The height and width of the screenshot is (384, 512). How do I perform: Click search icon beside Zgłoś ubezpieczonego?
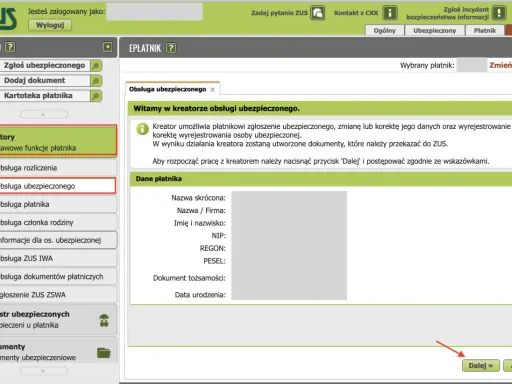click(96, 66)
